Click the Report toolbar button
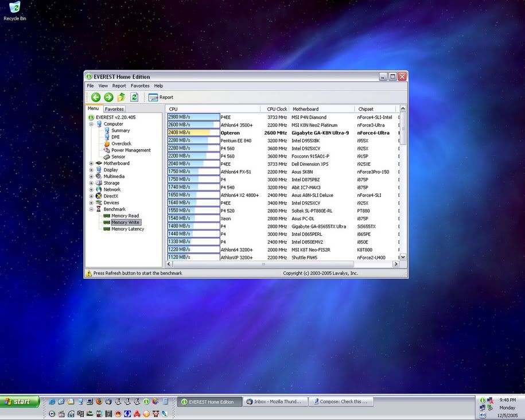Image resolution: width=525 pixels, height=420 pixels. tap(161, 98)
